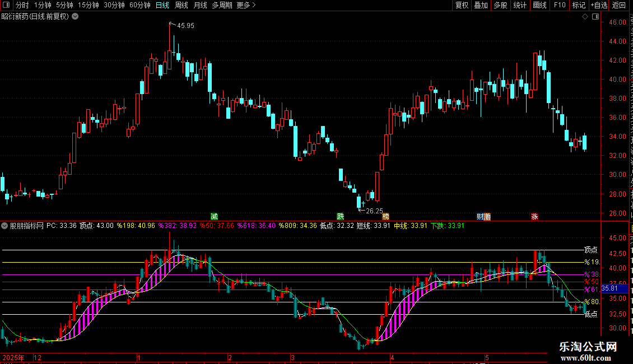This screenshot has width=633, height=364.
Task: Click the 顶点: 43.00 indicator value
Action: [96, 226]
